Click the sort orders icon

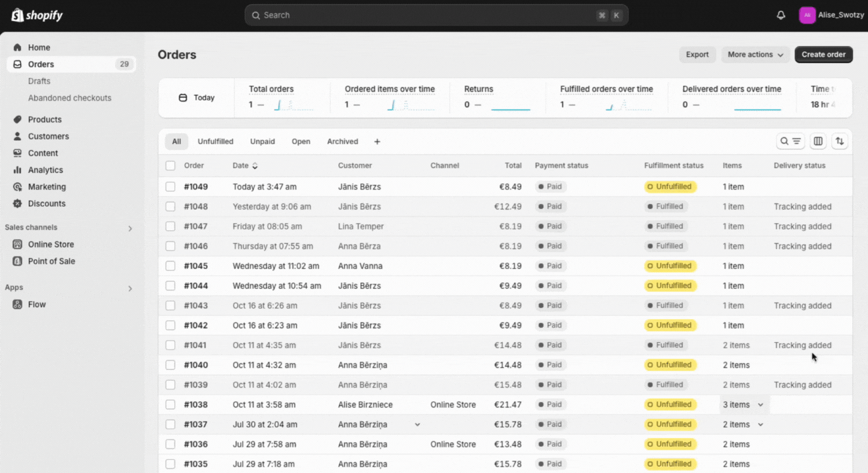[x=839, y=141]
